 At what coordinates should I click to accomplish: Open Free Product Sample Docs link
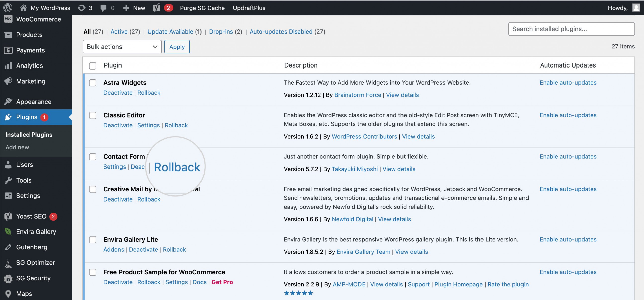[x=199, y=282]
